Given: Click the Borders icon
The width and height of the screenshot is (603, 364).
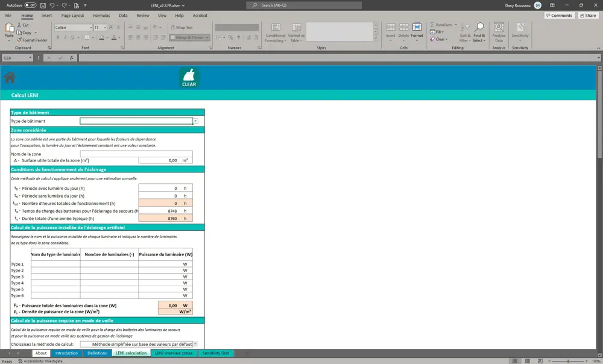Looking at the screenshot, I should point(87,37).
